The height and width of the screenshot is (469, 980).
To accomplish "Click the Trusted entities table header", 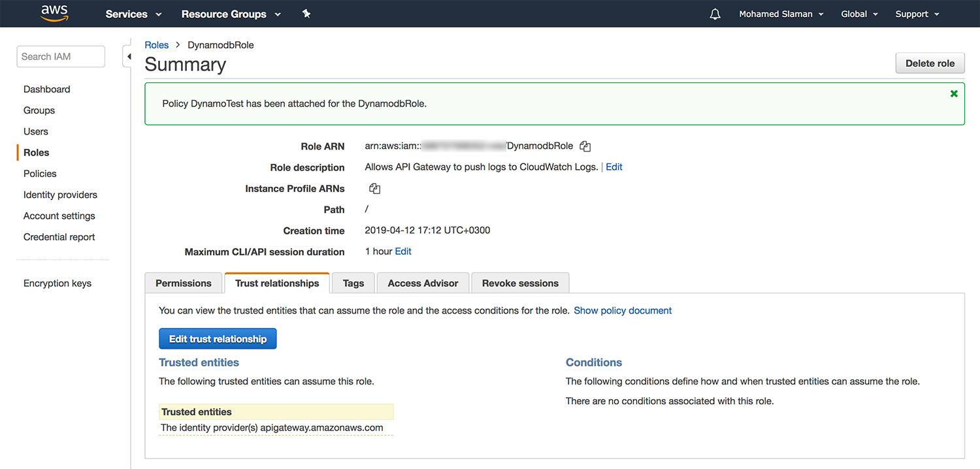I will coord(276,412).
